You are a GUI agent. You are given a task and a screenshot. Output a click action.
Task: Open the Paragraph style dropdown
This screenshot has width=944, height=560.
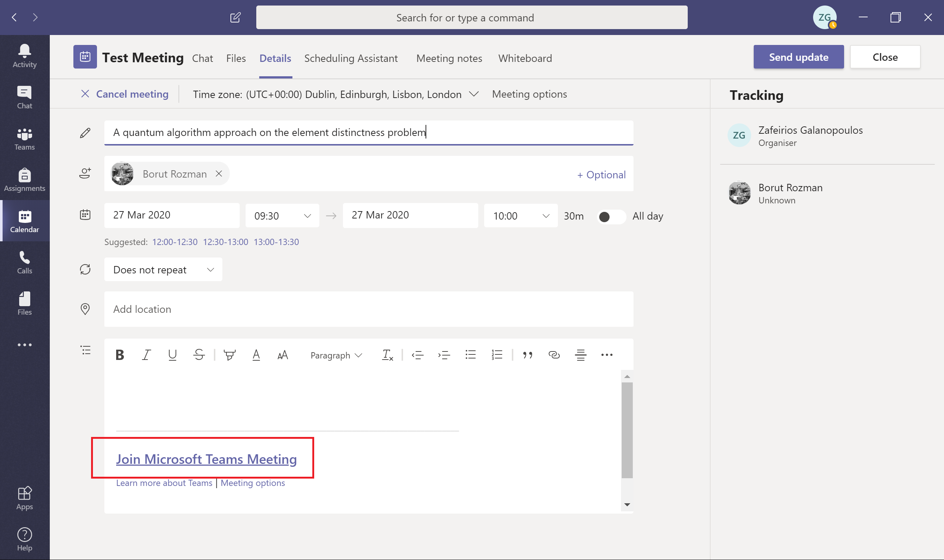pos(336,355)
